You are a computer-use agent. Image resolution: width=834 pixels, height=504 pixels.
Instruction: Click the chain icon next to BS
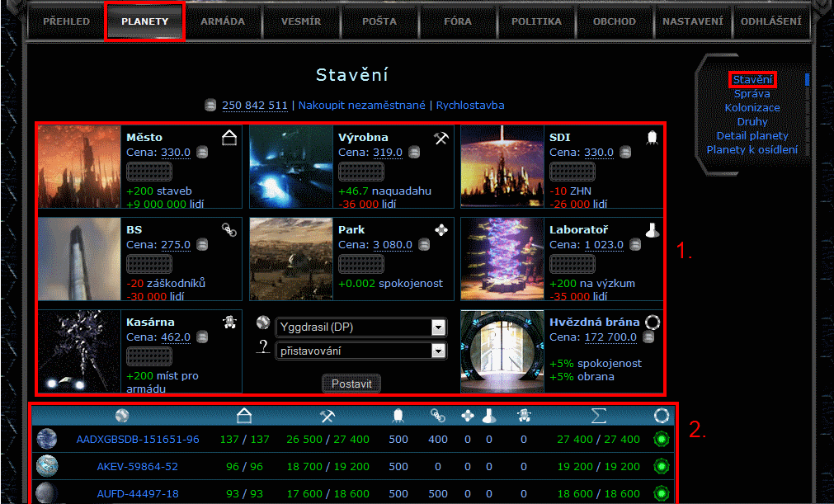tap(229, 230)
